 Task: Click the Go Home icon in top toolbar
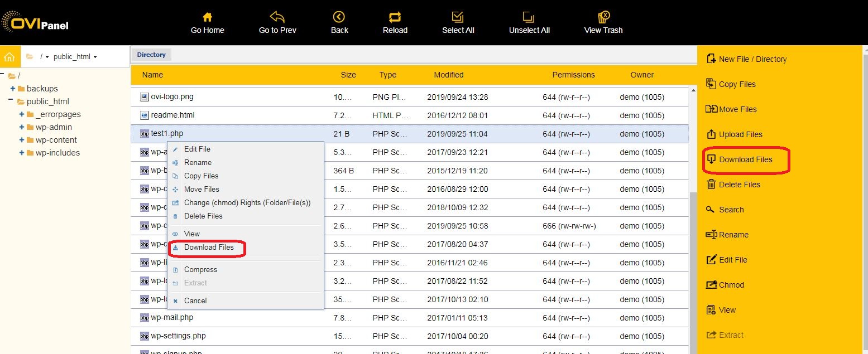(207, 17)
